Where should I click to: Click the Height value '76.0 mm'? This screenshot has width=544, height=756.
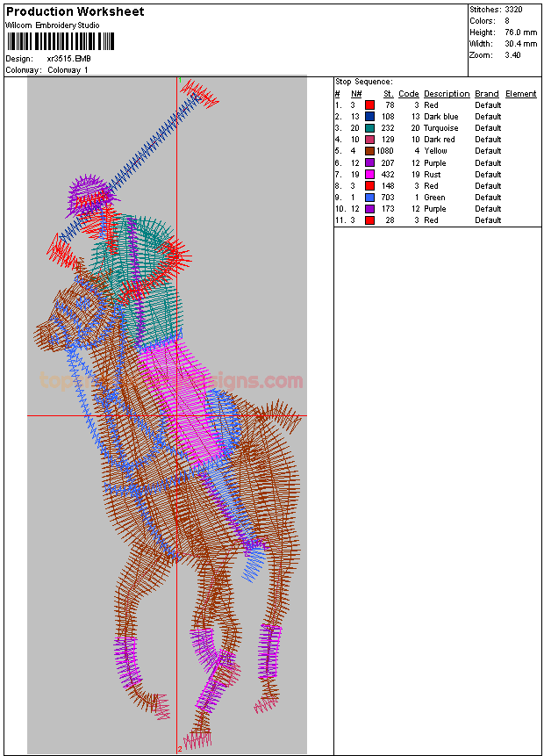coord(521,32)
